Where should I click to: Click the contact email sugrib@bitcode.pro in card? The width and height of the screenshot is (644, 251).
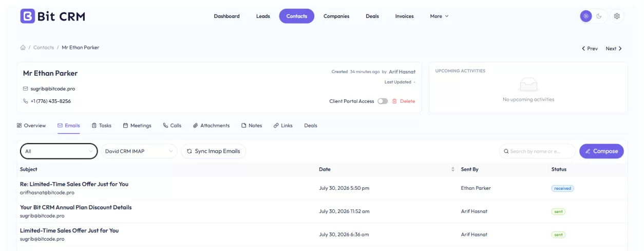[x=52, y=88]
